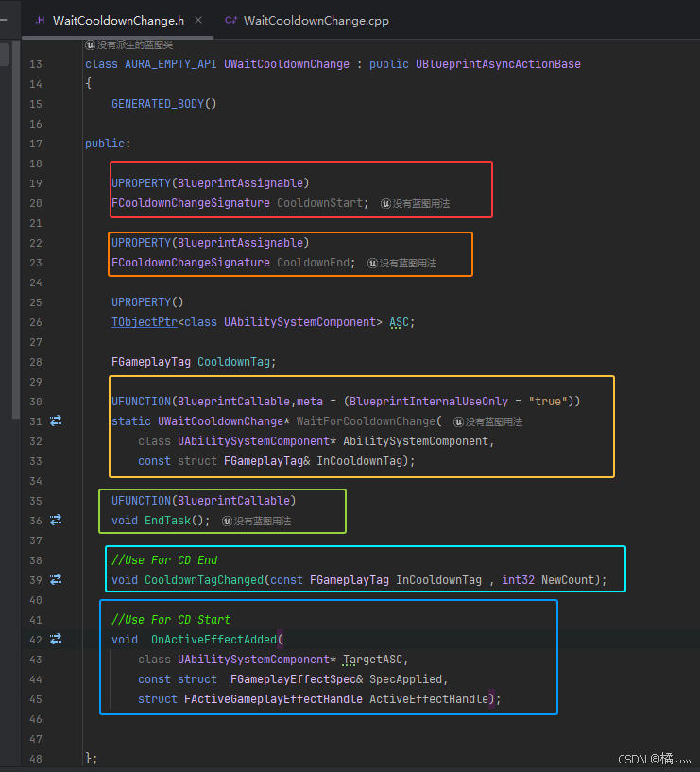The height and width of the screenshot is (772, 700).
Task: Click CooldownTagChanged function name
Action: pyautogui.click(x=204, y=580)
